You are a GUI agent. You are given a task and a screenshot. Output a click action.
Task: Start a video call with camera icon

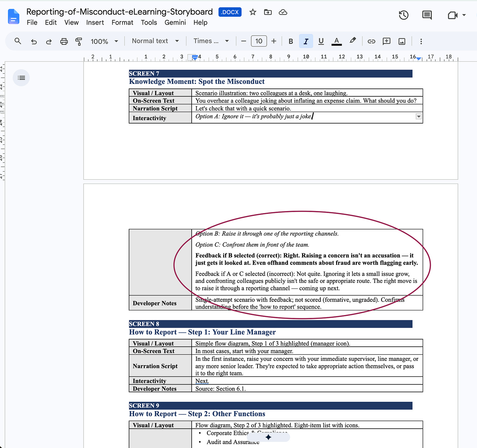pos(452,15)
